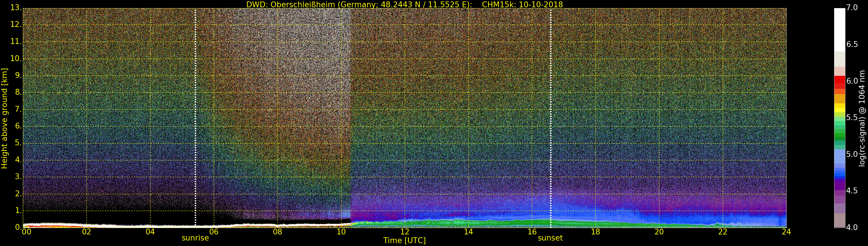Viewport: 868px width, 246px height.
Task: Click the 'log(rc-signal) @ 1064 nm' colorbar label
Action: click(862, 118)
